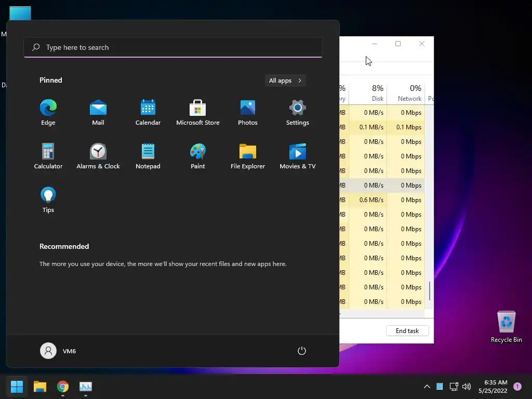532x399 pixels.
Task: Click the power button in Start menu
Action: point(302,351)
